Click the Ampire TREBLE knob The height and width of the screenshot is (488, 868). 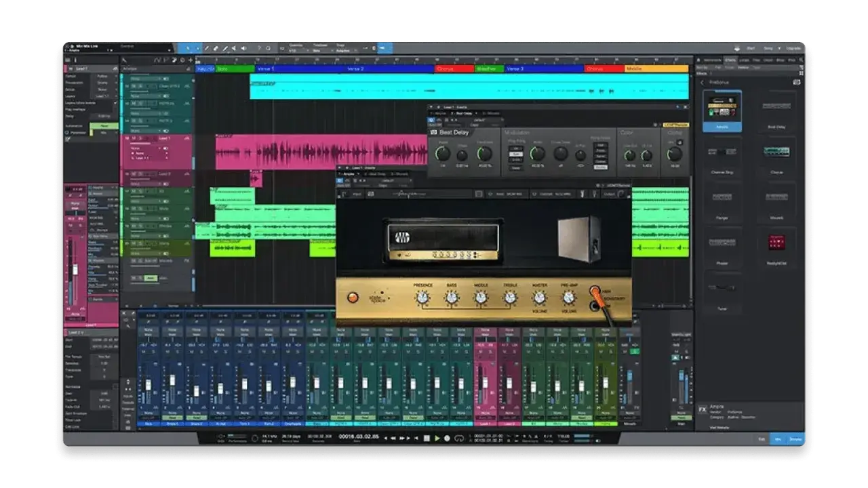coord(510,297)
